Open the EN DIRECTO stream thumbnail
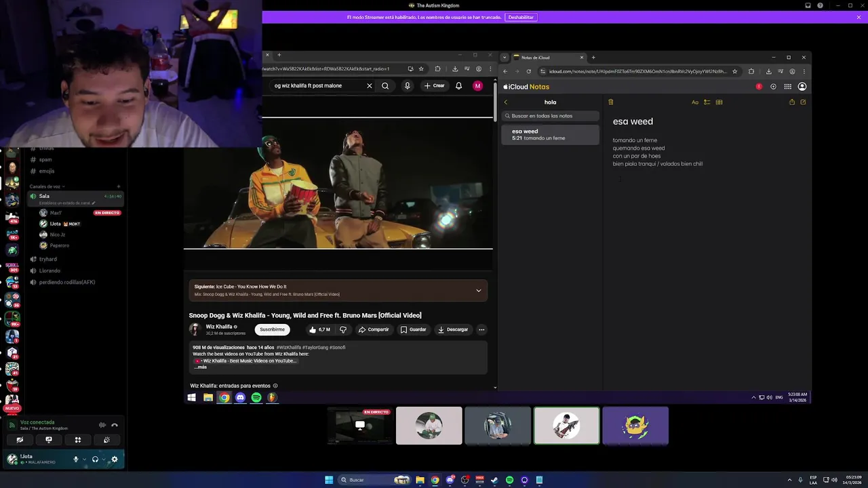The height and width of the screenshot is (488, 868). [359, 426]
